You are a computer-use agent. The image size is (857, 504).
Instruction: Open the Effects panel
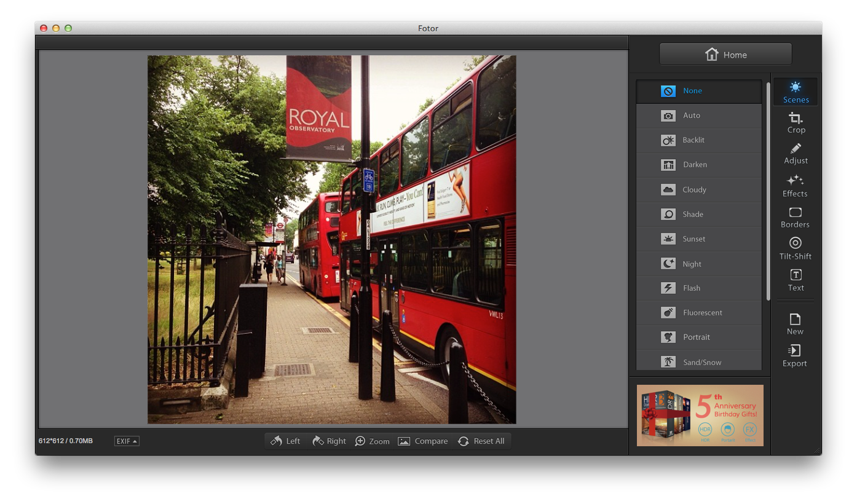(795, 186)
